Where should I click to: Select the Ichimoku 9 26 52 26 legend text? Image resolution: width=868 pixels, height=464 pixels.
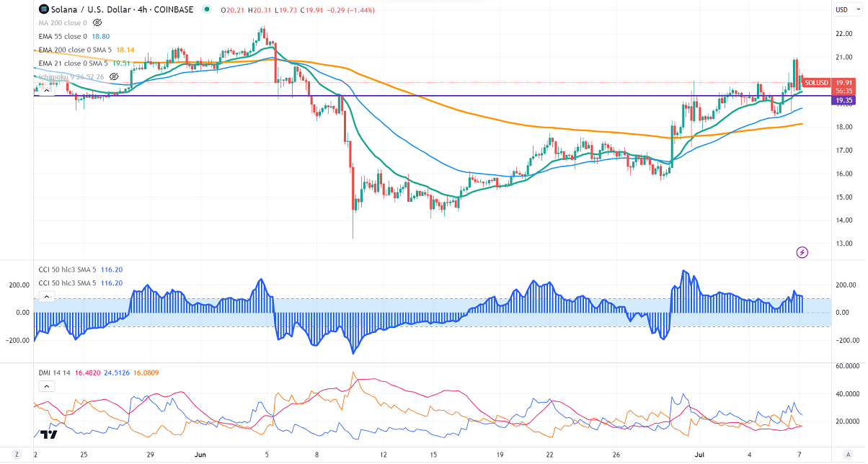tap(71, 76)
